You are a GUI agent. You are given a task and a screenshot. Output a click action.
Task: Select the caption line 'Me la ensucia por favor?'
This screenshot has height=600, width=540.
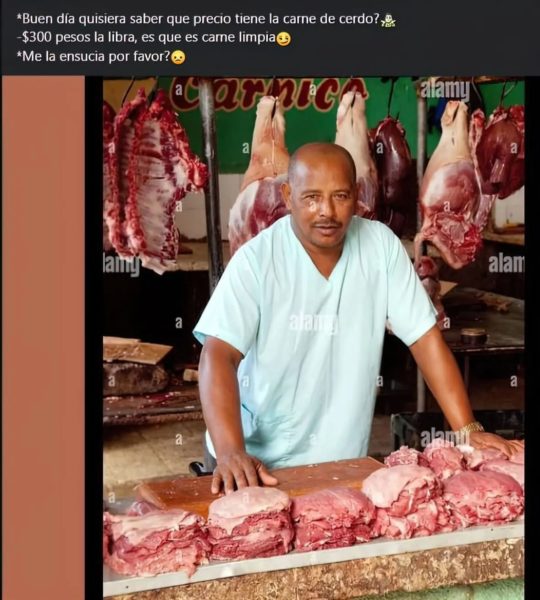93,57
